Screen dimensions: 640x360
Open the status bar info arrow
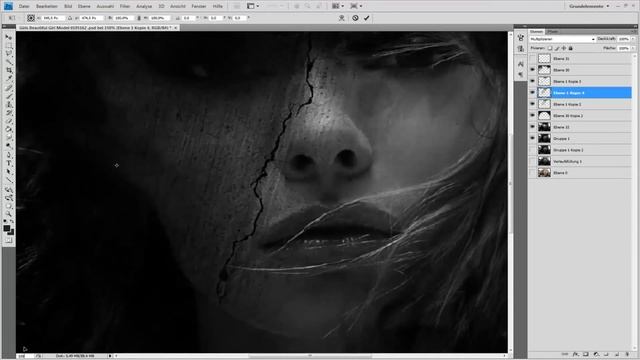(x=110, y=356)
